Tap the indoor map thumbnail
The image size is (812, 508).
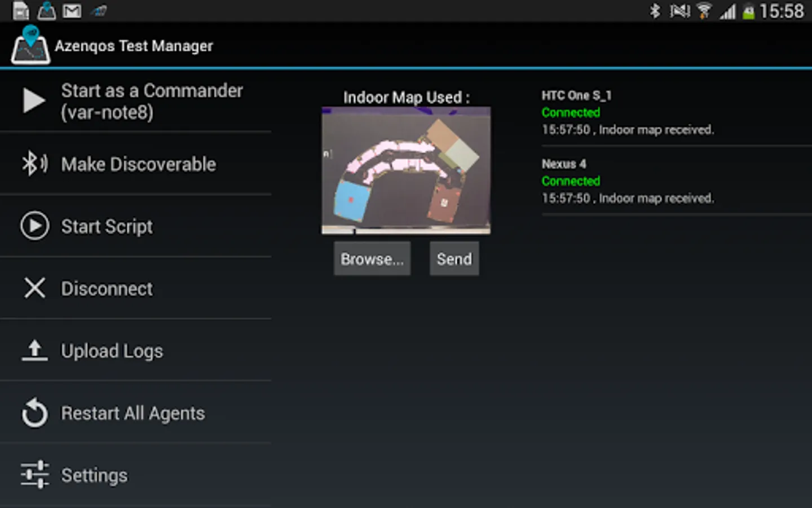coord(406,170)
